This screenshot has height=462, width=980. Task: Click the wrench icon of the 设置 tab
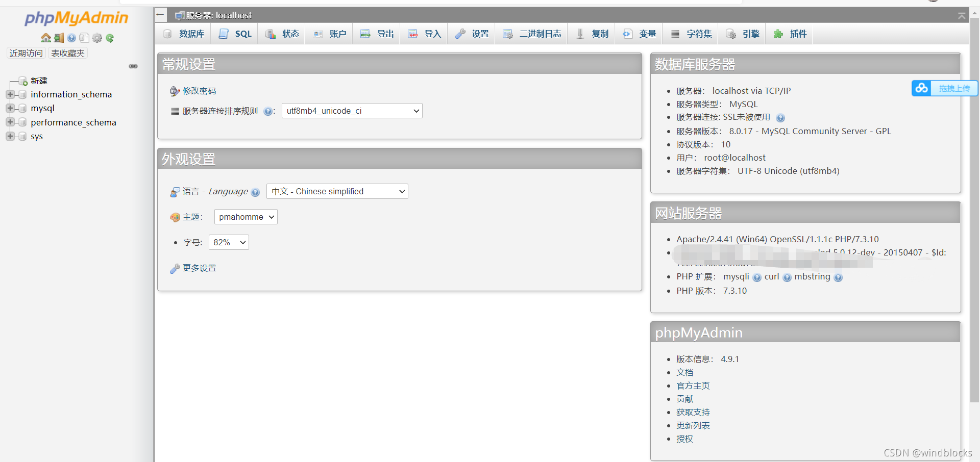point(460,34)
